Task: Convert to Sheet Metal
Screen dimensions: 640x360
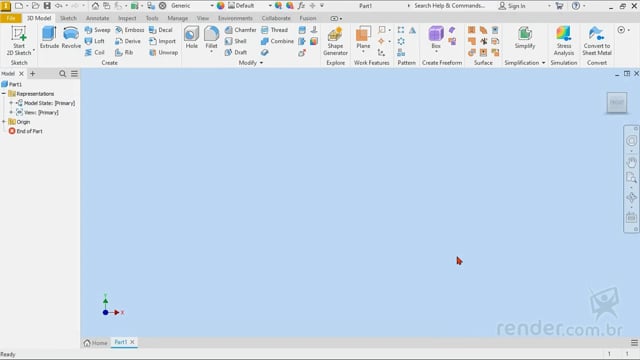Action: click(597, 41)
